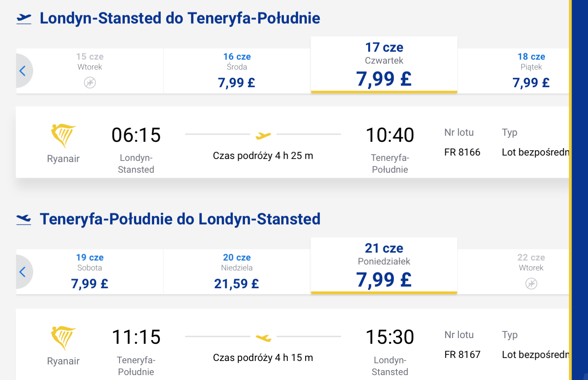This screenshot has height=380, width=588.
Task: Click the no-flight icon under 22 cze Wtorek
Action: 531,284
